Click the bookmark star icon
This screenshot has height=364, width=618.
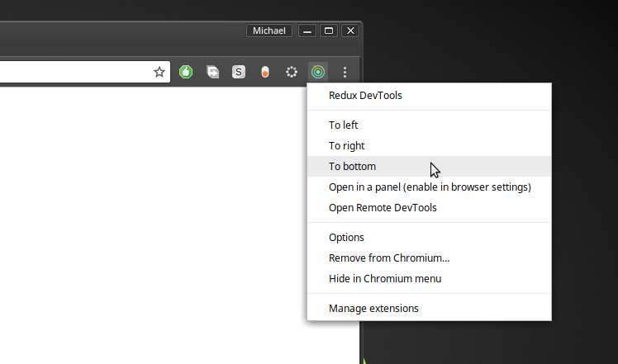click(159, 72)
